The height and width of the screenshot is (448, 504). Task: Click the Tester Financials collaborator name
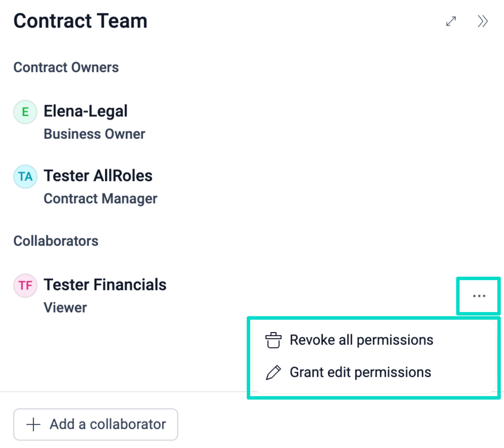pos(105,285)
